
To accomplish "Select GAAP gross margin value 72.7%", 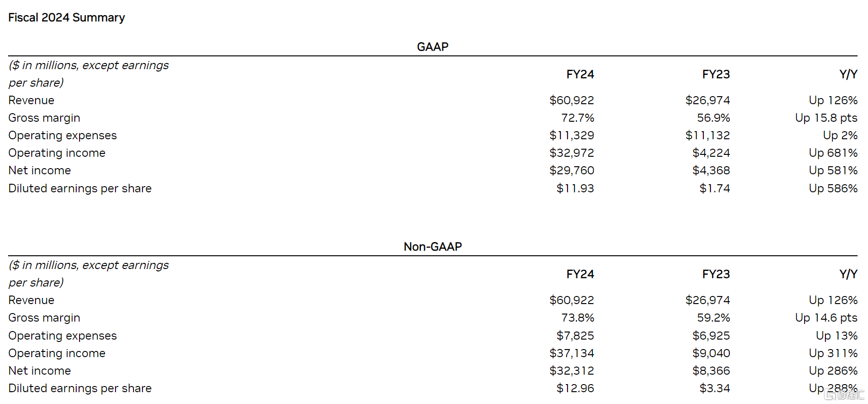I will tap(577, 118).
